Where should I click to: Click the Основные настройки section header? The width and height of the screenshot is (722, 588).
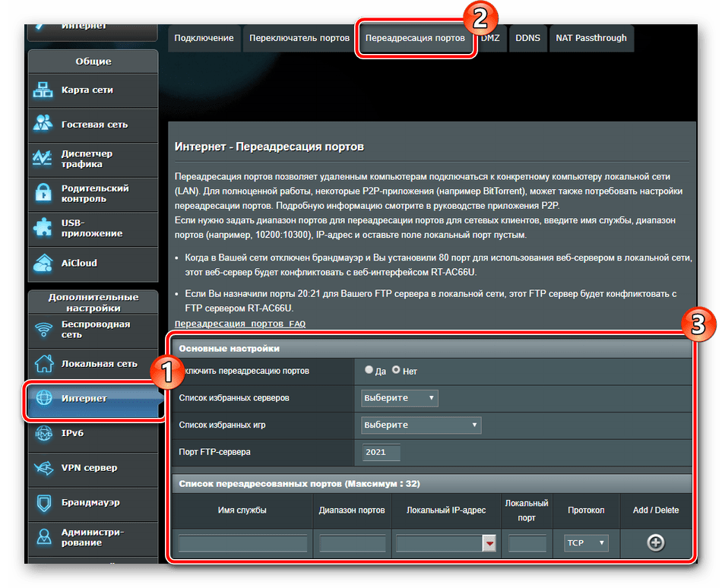[432, 348]
